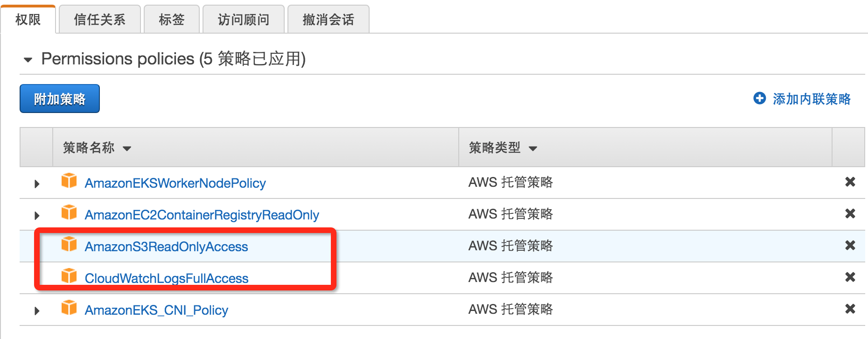Open the 撤消会话 tab
The height and width of the screenshot is (339, 868).
point(329,19)
